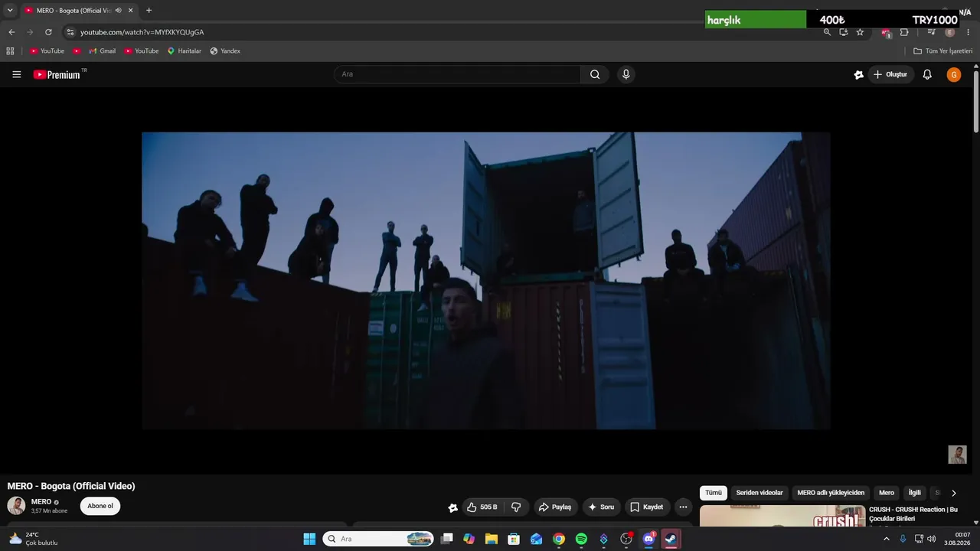
Task: Bookmark this page with star icon
Action: [x=860, y=32]
